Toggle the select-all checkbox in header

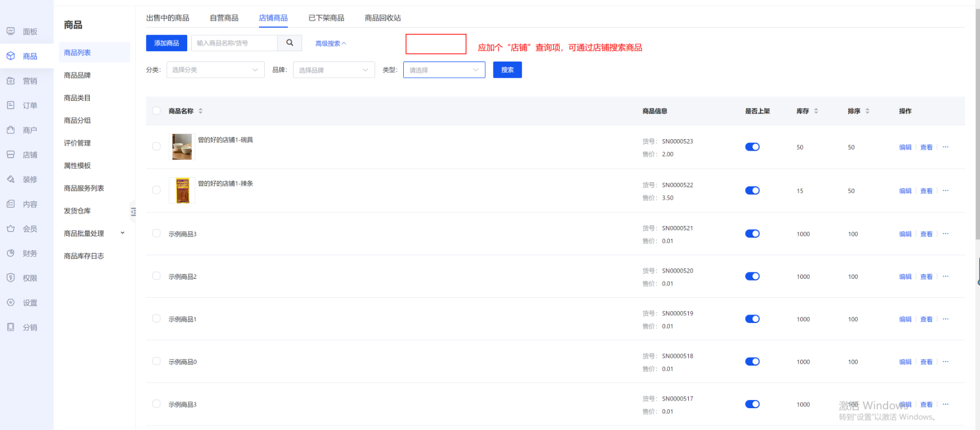[156, 111]
